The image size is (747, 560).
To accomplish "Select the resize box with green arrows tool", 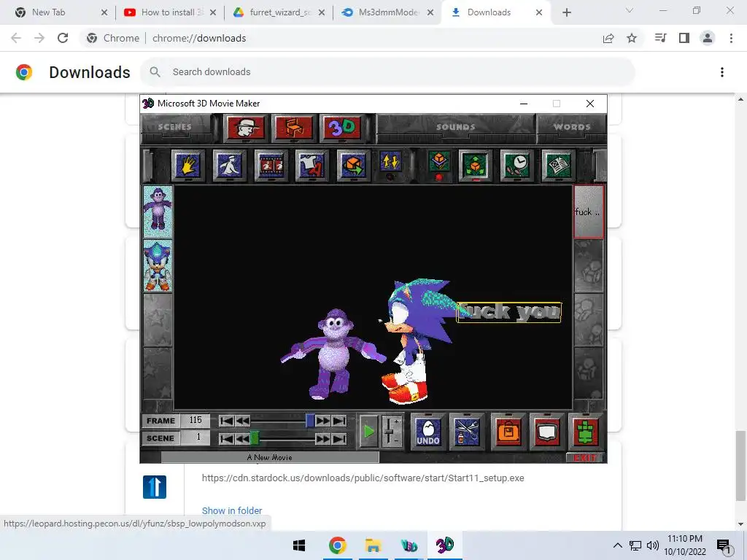I will point(475,166).
